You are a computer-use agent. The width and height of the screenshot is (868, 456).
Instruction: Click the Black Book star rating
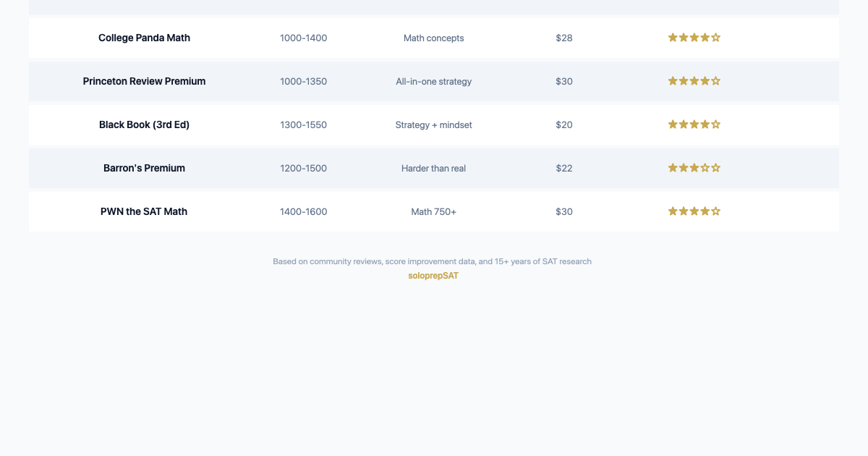pyautogui.click(x=694, y=124)
